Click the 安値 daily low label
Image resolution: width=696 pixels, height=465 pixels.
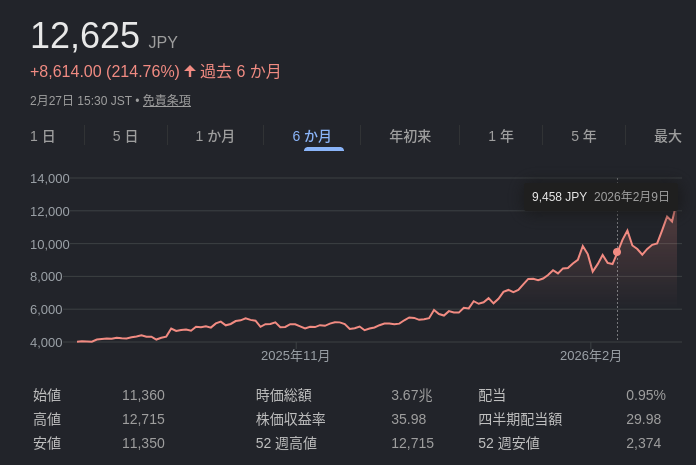pyautogui.click(x=47, y=443)
